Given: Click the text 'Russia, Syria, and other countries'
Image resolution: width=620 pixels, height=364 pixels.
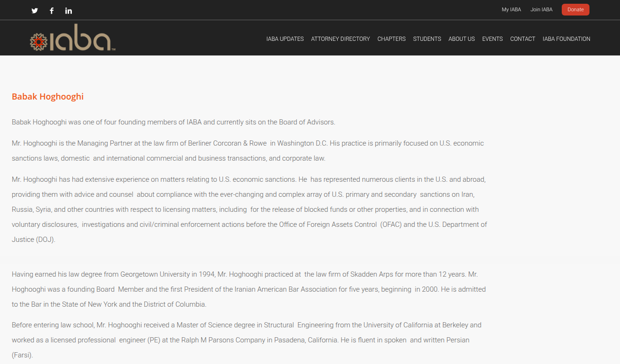Looking at the screenshot, I should click(x=65, y=209).
